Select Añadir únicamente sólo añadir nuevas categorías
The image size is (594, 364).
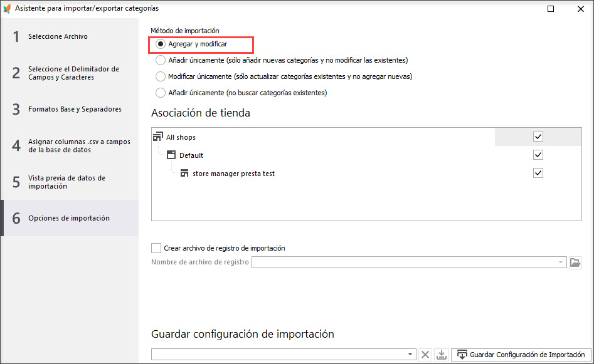[x=161, y=60]
